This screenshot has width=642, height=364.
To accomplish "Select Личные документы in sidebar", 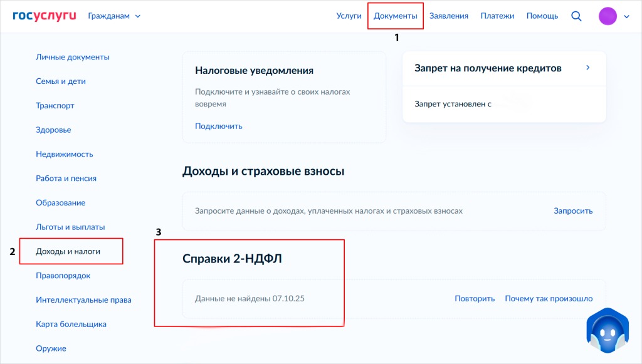I will coord(73,57).
